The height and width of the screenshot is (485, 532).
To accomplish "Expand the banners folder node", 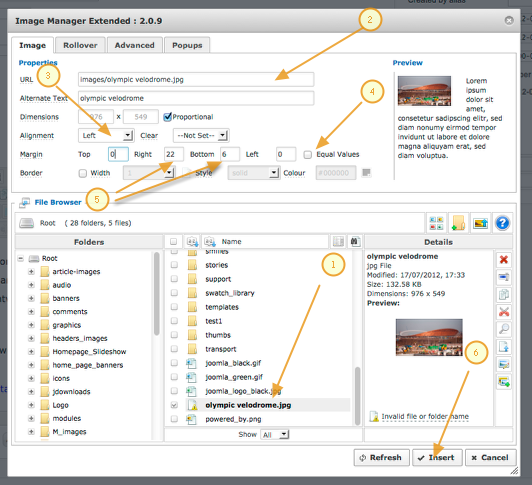I will [x=31, y=298].
